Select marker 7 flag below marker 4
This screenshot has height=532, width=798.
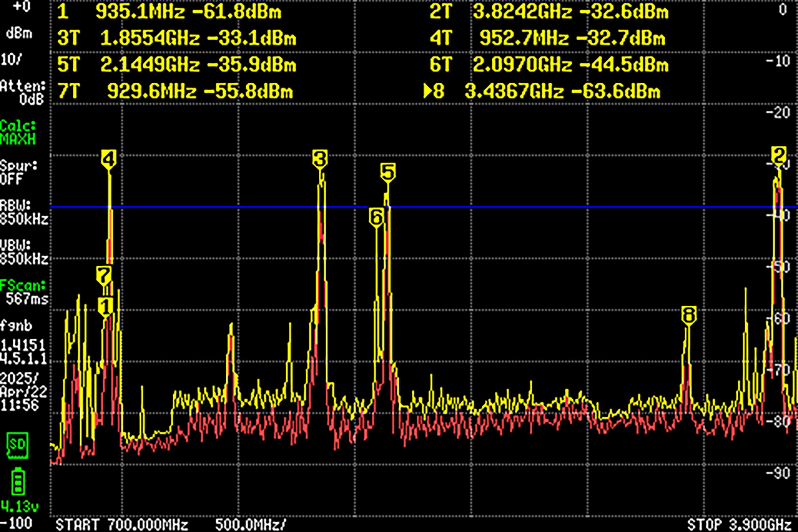104,274
